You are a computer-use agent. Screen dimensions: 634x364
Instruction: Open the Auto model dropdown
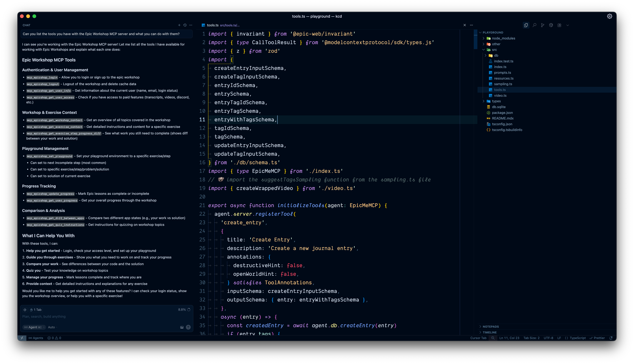tap(53, 327)
